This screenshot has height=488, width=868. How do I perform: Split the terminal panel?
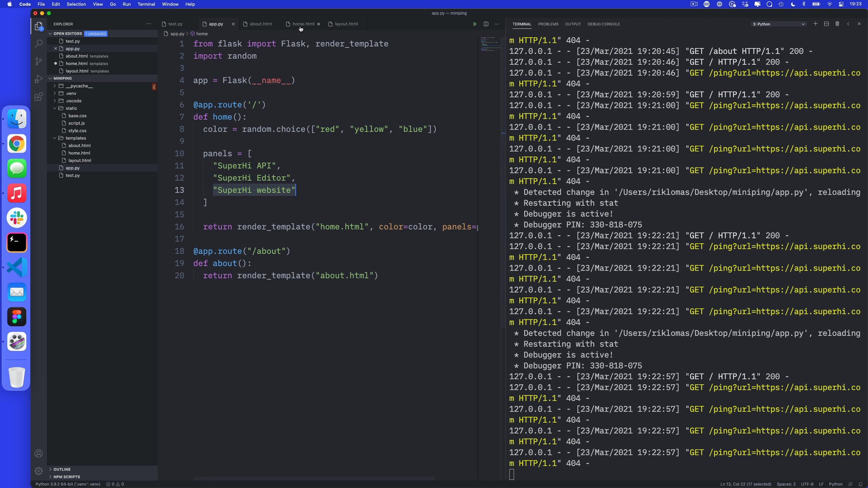pos(826,24)
